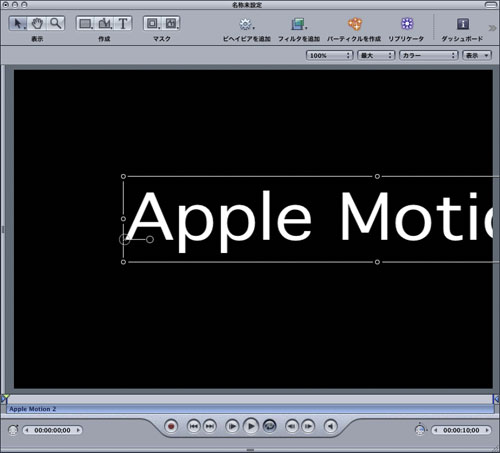Click the bottom pane resize grip
The image size is (500, 453).
250,450
